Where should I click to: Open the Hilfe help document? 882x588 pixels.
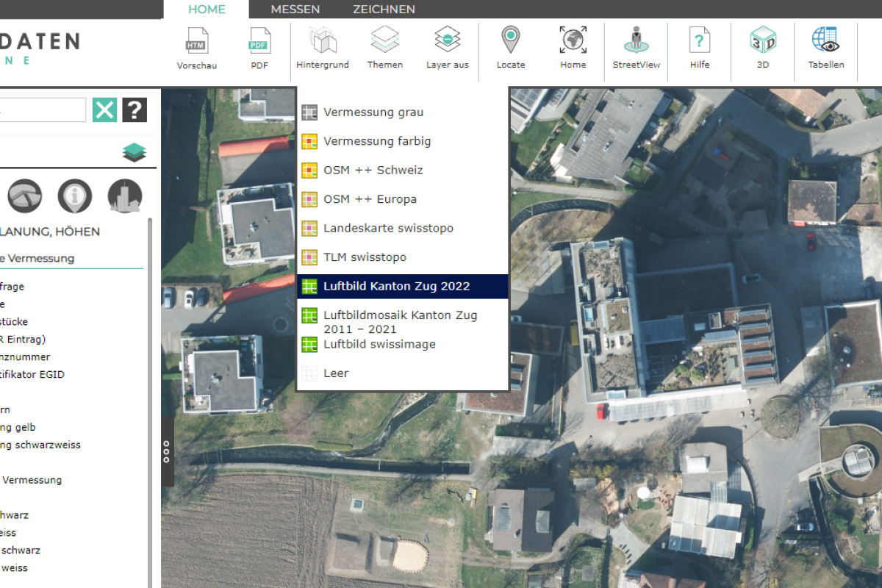699,48
